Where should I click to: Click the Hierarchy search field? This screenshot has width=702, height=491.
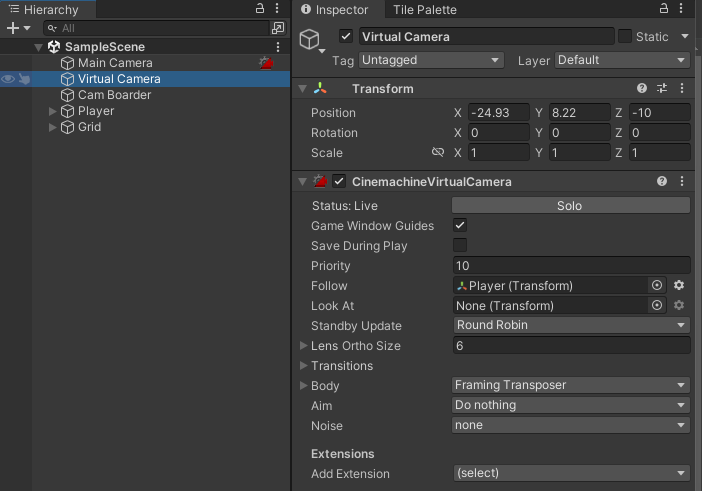157,28
